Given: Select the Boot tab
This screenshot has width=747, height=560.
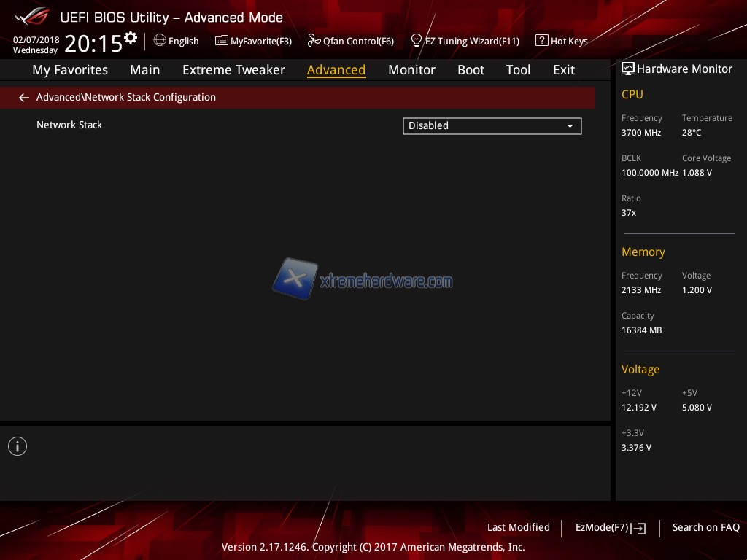Looking at the screenshot, I should [x=471, y=70].
